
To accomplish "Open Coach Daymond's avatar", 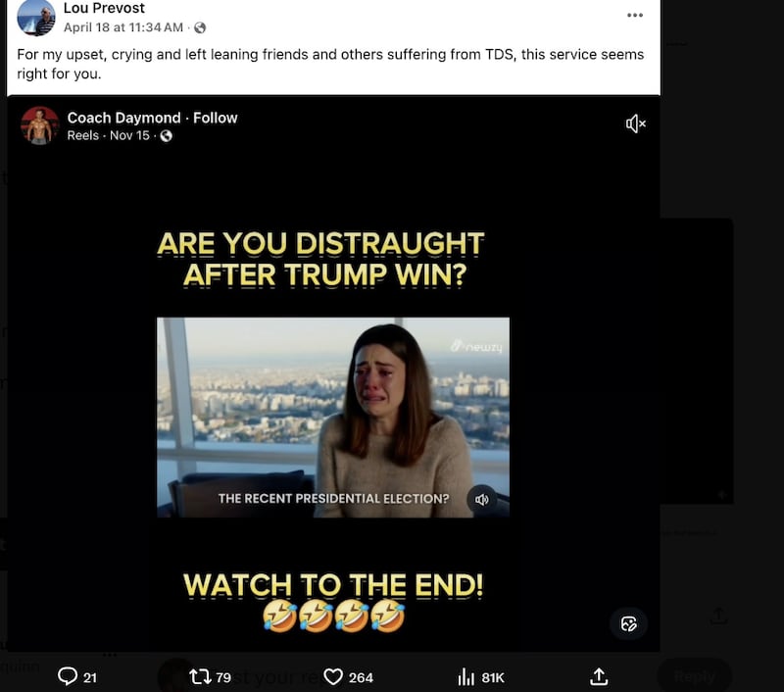I will coord(39,125).
